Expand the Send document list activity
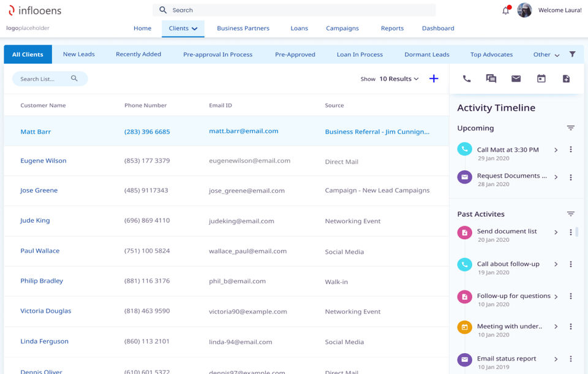The image size is (588, 374). [556, 233]
